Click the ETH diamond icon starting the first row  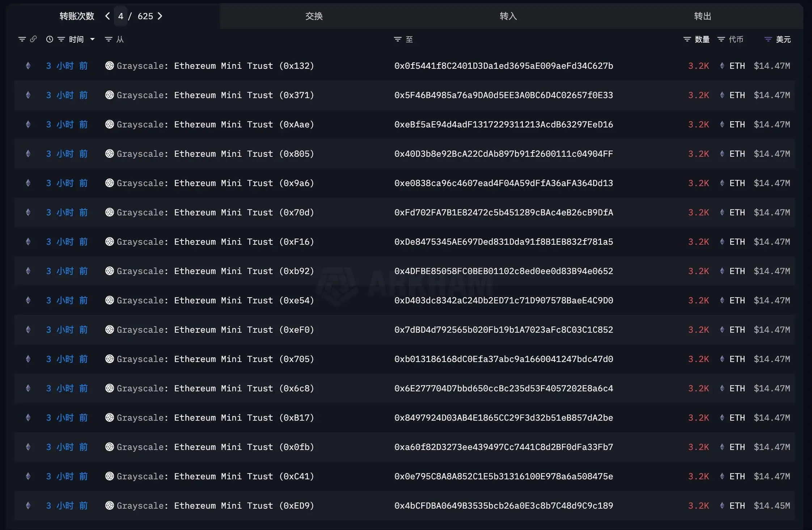[28, 66]
